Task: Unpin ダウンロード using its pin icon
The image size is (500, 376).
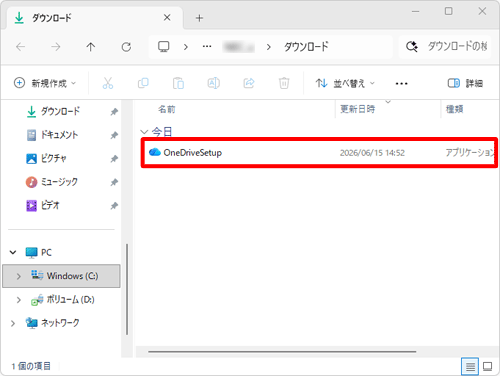Action: pyautogui.click(x=114, y=112)
